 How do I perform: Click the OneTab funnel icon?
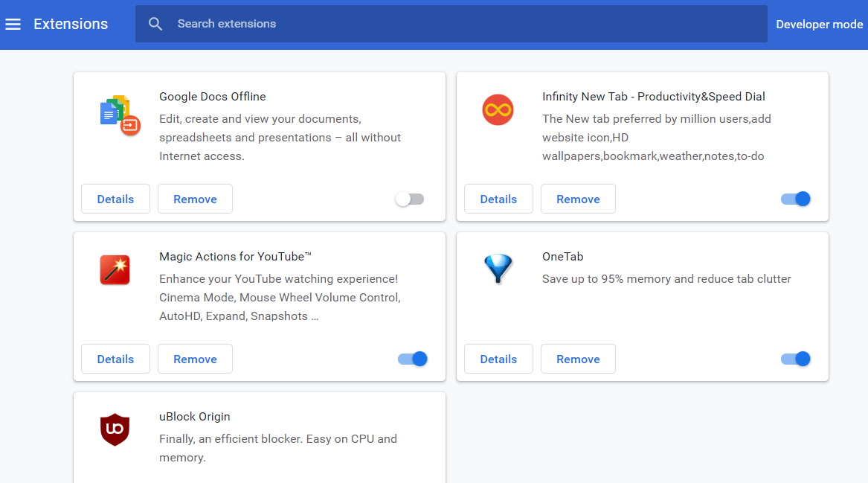click(498, 269)
